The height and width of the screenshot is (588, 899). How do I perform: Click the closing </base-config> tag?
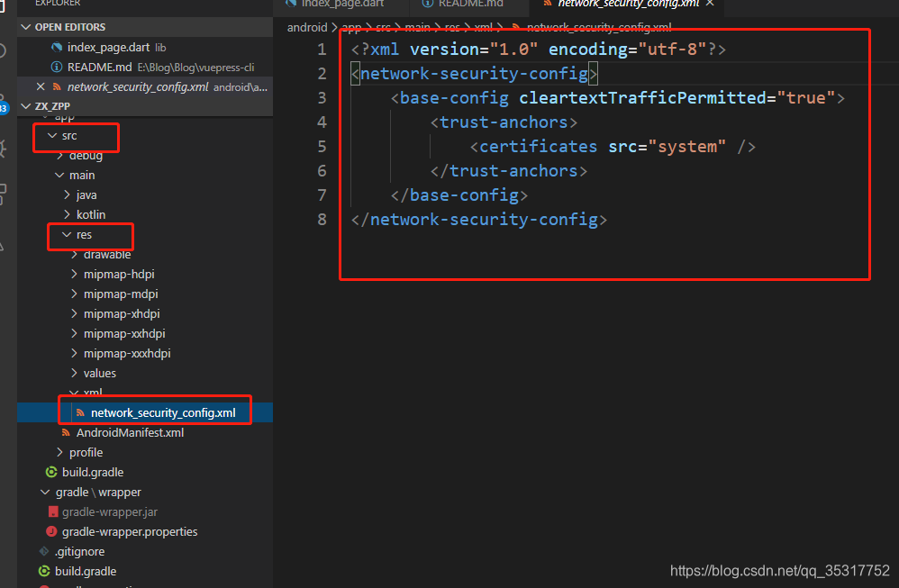(459, 195)
